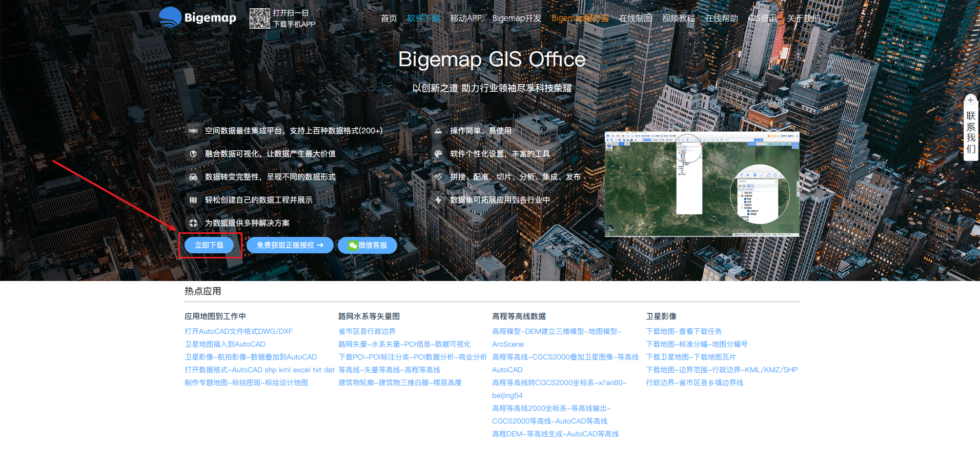The height and width of the screenshot is (462, 980).
Task: Open link 建筑物轮廓–建筑物三维白膜–楼层高度
Action: 400,383
